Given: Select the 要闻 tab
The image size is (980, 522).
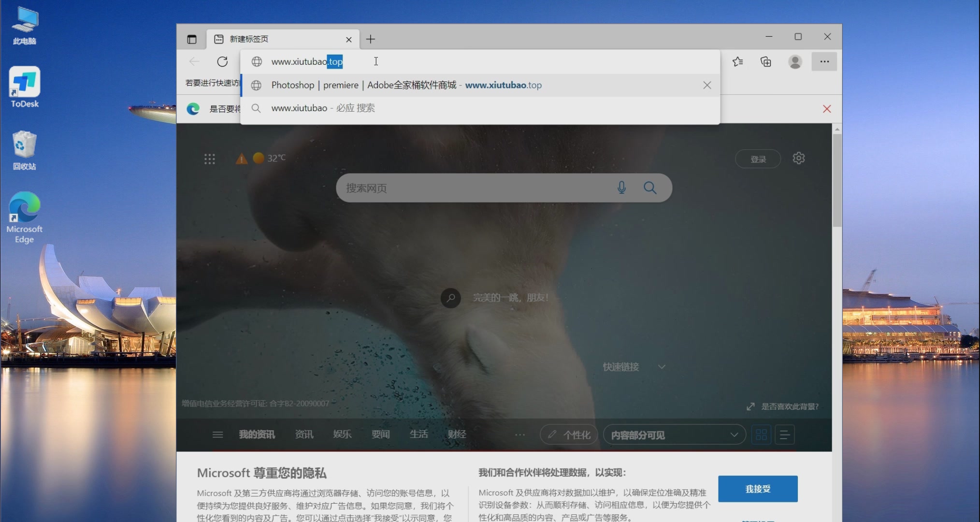Looking at the screenshot, I should pos(380,435).
